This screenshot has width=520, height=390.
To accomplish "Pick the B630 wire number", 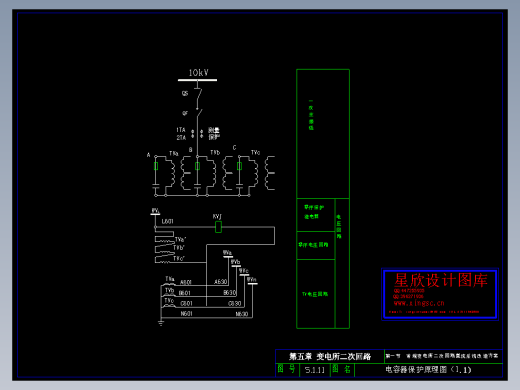I will 229,292.
